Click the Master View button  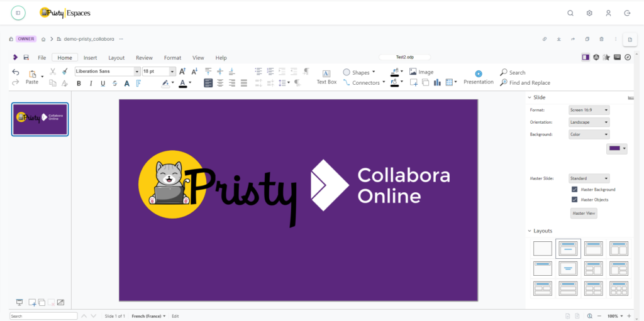click(583, 214)
